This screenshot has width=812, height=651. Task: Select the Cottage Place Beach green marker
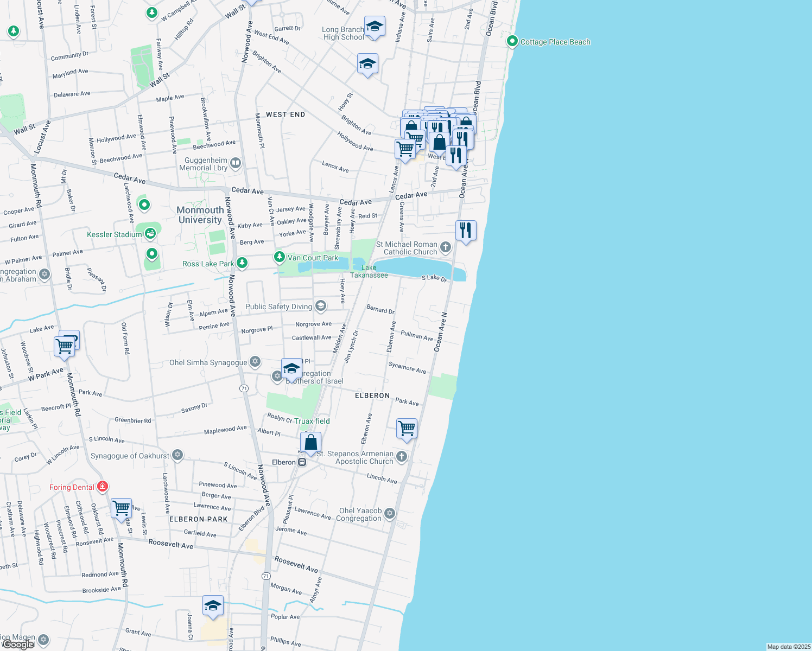511,41
